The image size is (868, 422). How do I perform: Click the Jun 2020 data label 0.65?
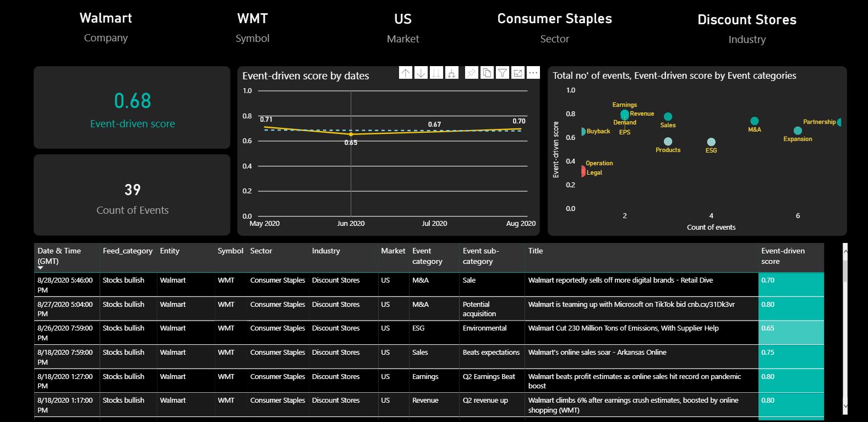(351, 143)
